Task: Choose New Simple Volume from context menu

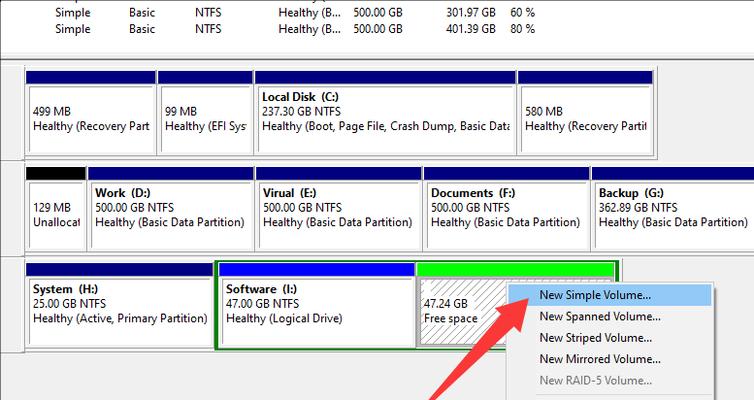Action: [x=610, y=295]
